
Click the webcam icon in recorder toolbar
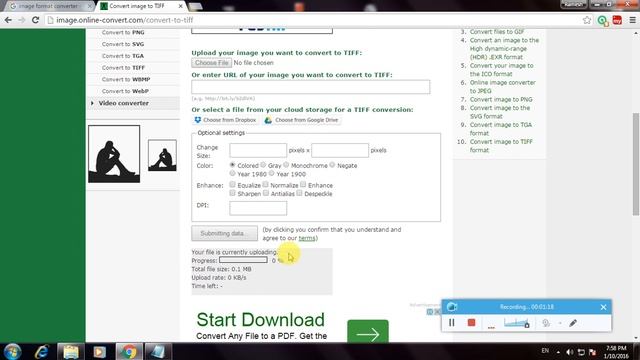[546, 323]
